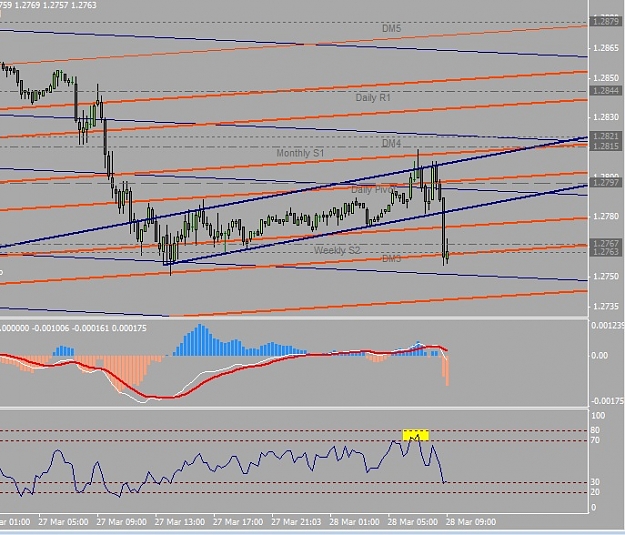Click the 1.2830 price scale value
The height and width of the screenshot is (535, 625).
tap(606, 117)
